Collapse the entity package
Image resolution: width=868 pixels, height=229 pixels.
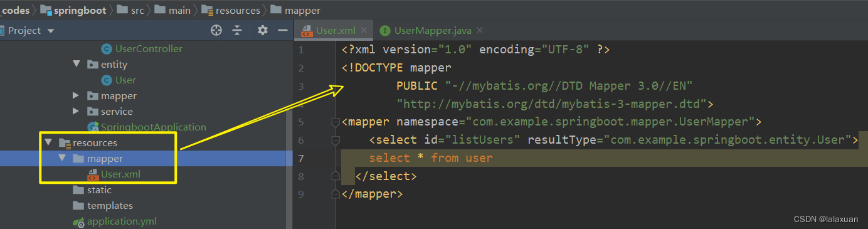click(77, 64)
